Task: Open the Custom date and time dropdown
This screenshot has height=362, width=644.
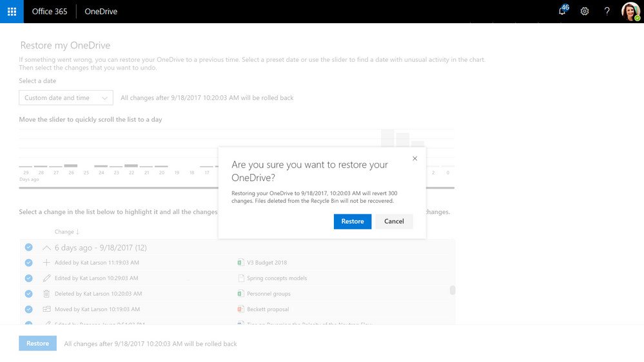Action: click(66, 98)
